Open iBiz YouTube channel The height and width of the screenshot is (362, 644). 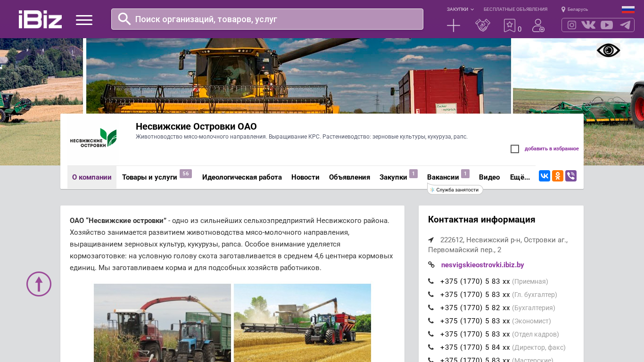607,25
